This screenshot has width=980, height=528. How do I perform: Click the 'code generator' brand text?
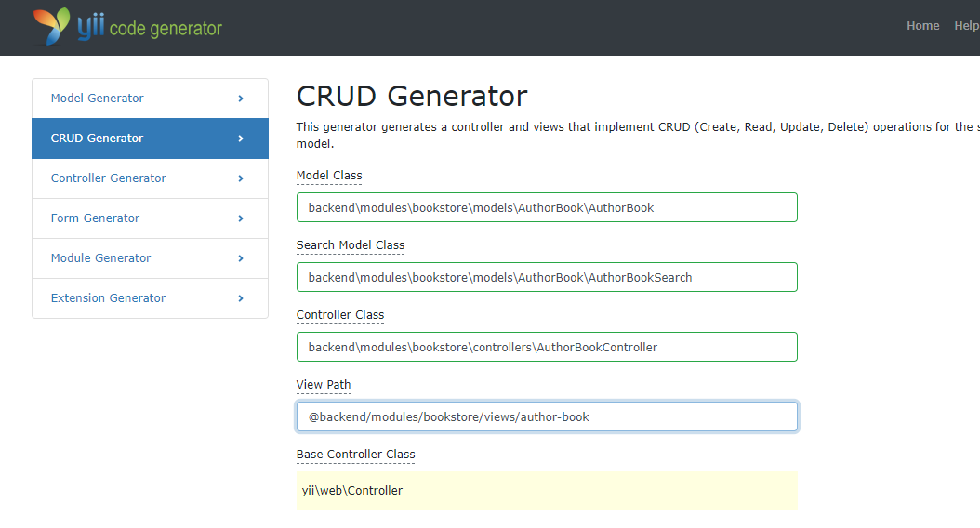pos(166,29)
